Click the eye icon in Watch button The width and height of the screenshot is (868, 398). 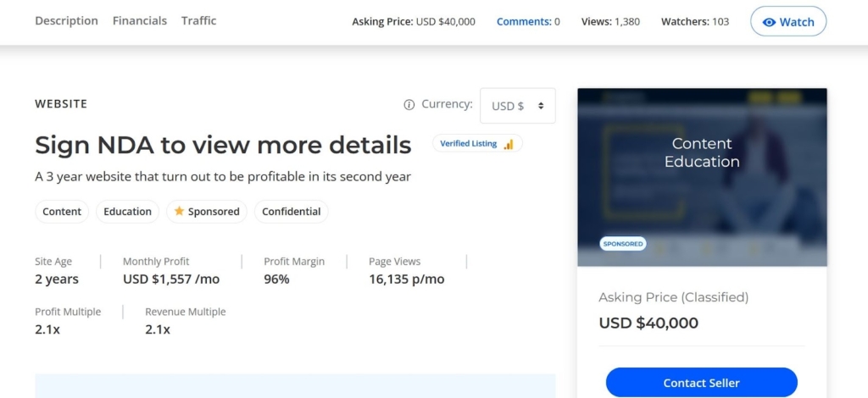tap(769, 22)
